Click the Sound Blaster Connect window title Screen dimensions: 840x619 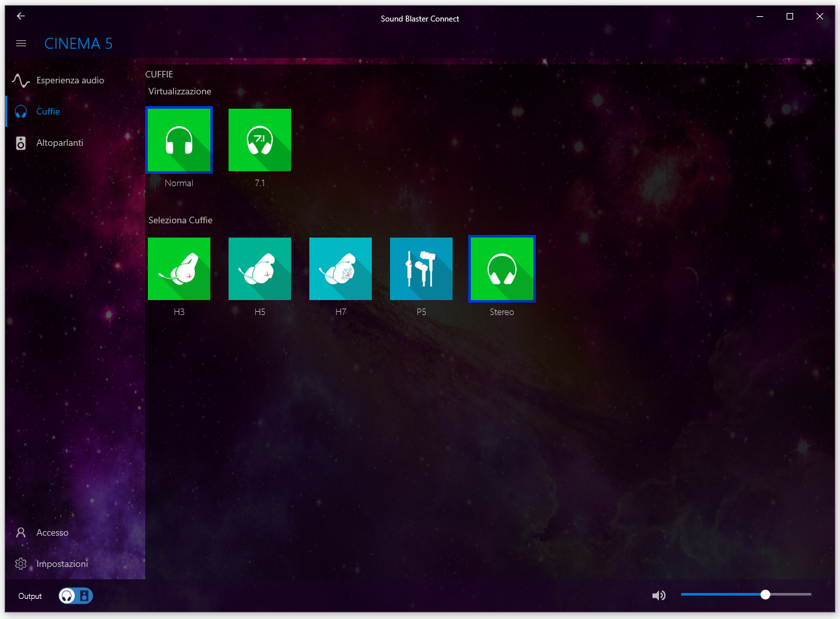pos(420,19)
